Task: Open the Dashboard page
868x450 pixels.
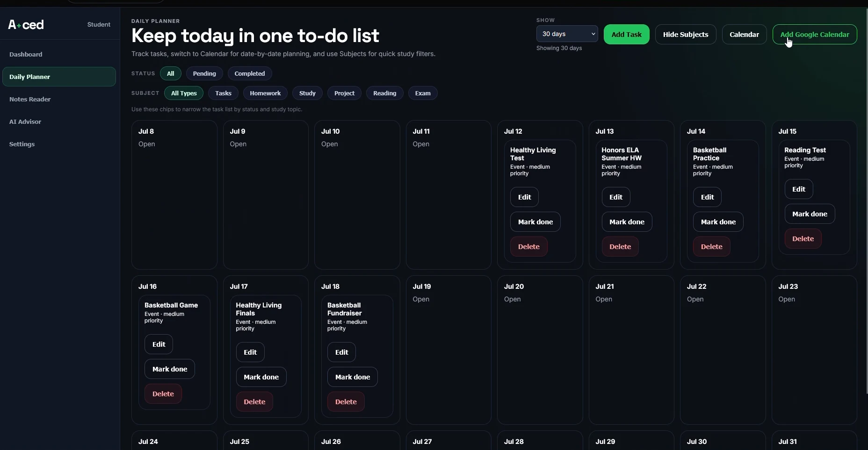Action: pos(26,54)
